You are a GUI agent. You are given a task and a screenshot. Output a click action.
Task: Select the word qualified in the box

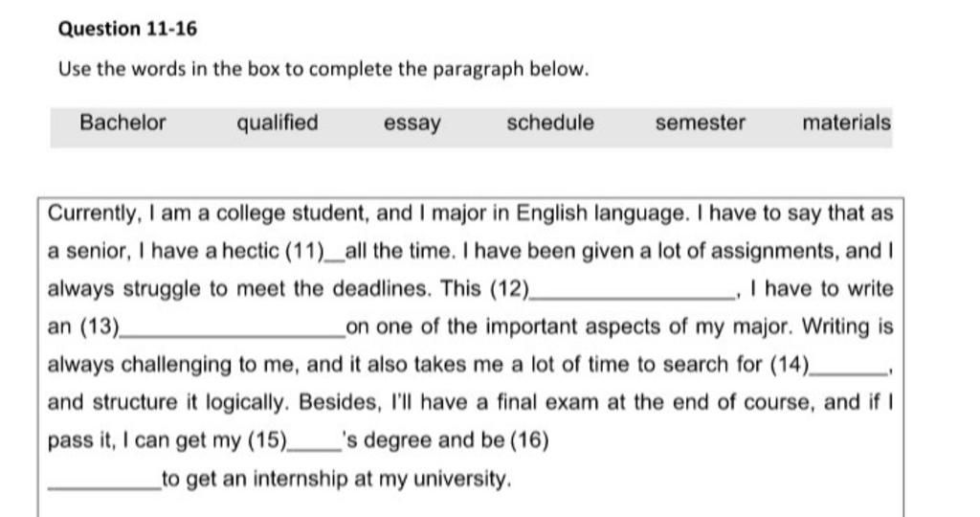click(277, 124)
